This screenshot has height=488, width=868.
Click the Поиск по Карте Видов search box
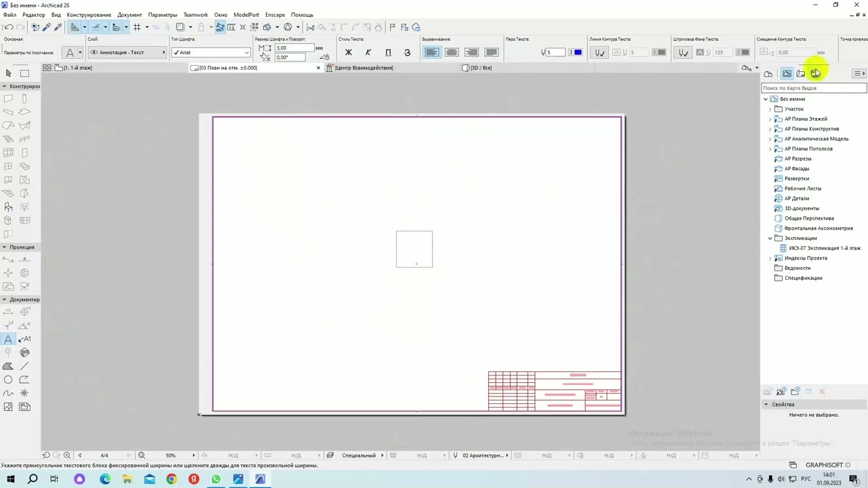click(x=814, y=88)
